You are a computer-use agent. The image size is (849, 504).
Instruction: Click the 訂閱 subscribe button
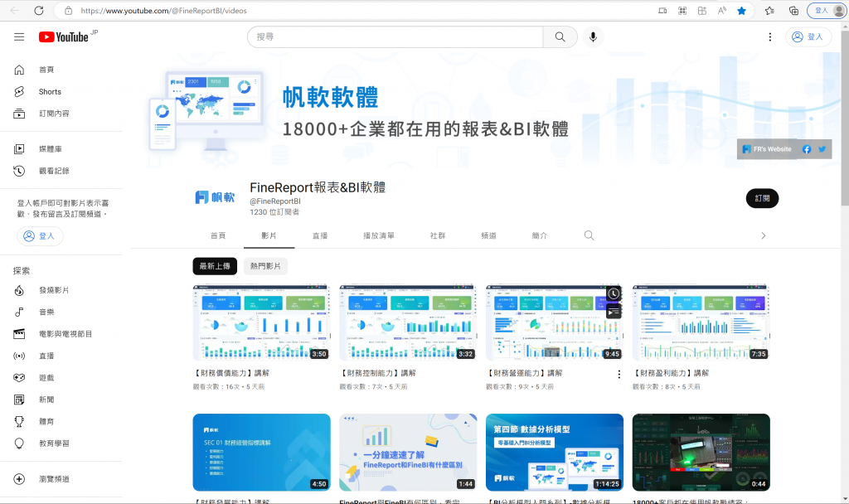762,198
